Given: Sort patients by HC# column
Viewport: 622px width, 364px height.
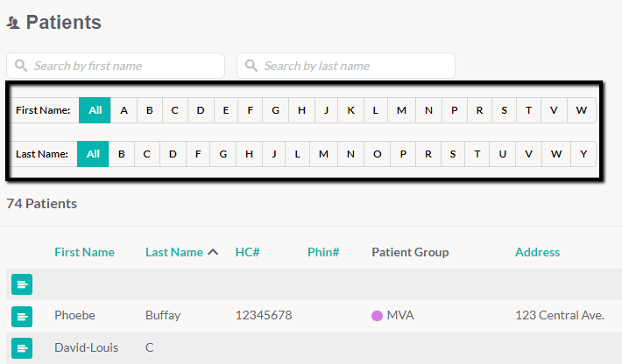Looking at the screenshot, I should (248, 252).
